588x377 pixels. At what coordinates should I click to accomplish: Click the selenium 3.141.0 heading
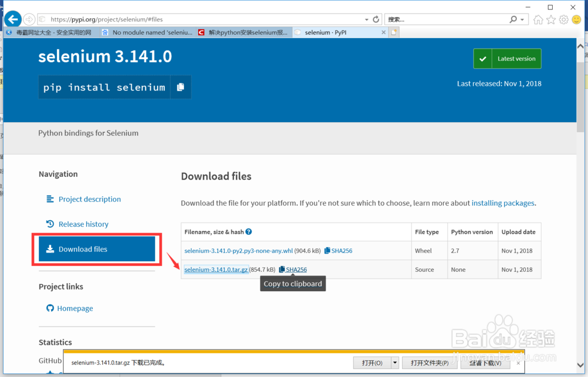click(105, 56)
